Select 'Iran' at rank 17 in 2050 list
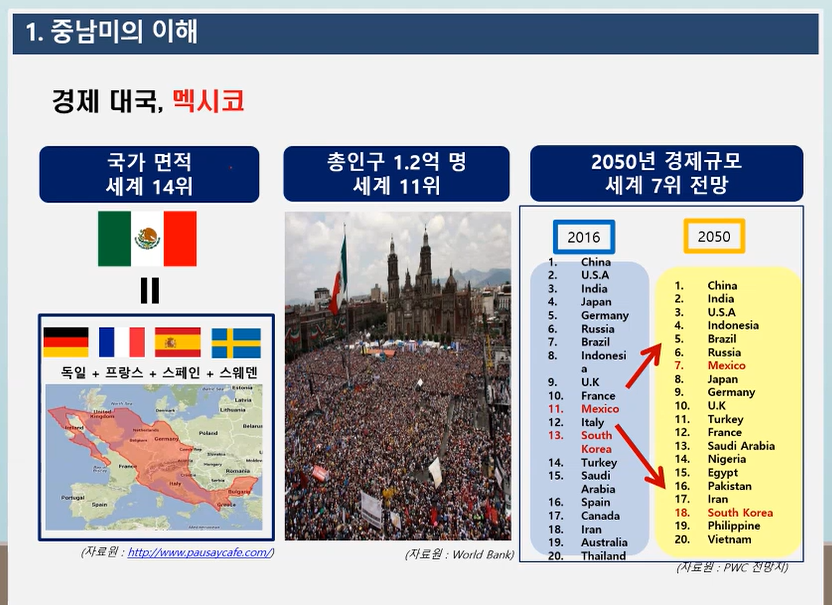Image resolution: width=832 pixels, height=605 pixels. coord(717,499)
